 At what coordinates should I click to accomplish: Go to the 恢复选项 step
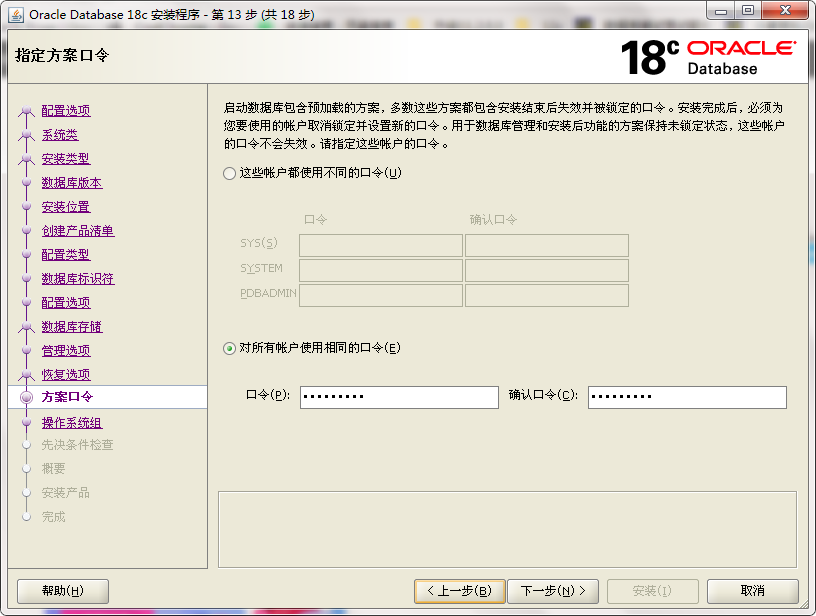[66, 374]
